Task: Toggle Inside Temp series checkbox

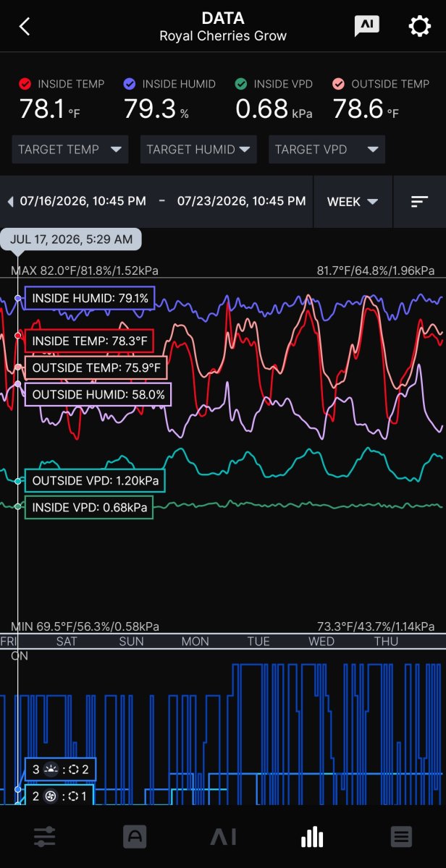Action: [25, 84]
